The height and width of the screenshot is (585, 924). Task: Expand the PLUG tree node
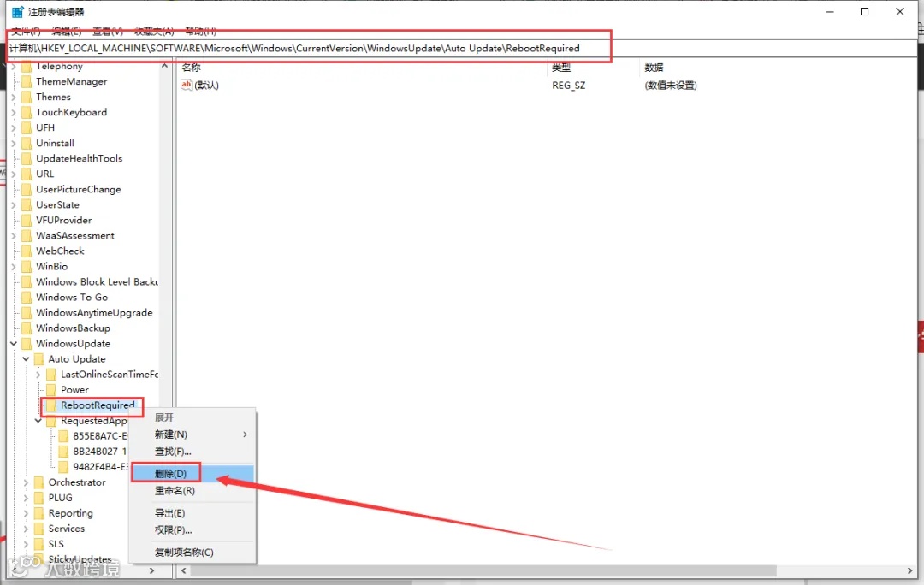(x=26, y=498)
